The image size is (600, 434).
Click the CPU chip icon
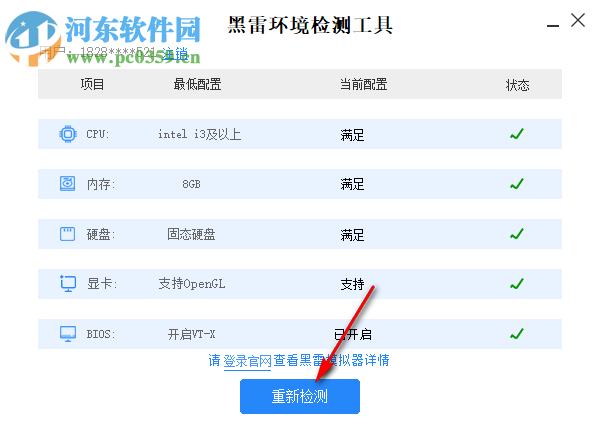pos(68,134)
